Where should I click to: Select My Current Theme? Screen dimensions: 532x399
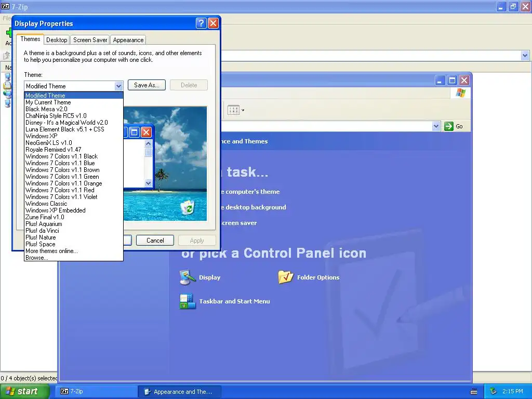click(x=74, y=102)
